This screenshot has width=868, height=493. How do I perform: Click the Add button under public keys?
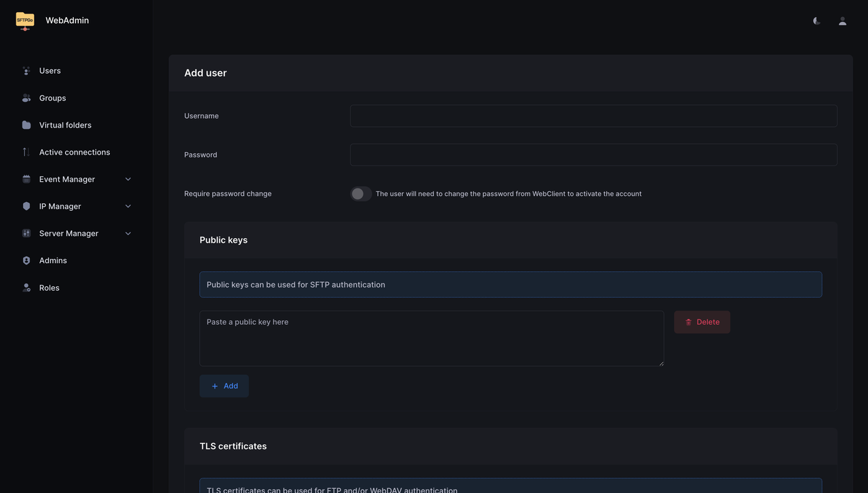[x=224, y=385]
